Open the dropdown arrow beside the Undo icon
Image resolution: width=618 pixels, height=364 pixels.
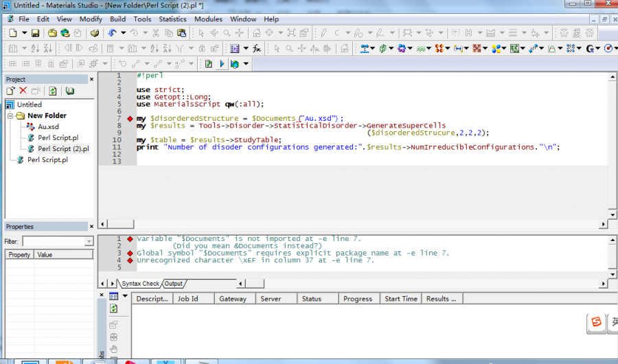123,33
